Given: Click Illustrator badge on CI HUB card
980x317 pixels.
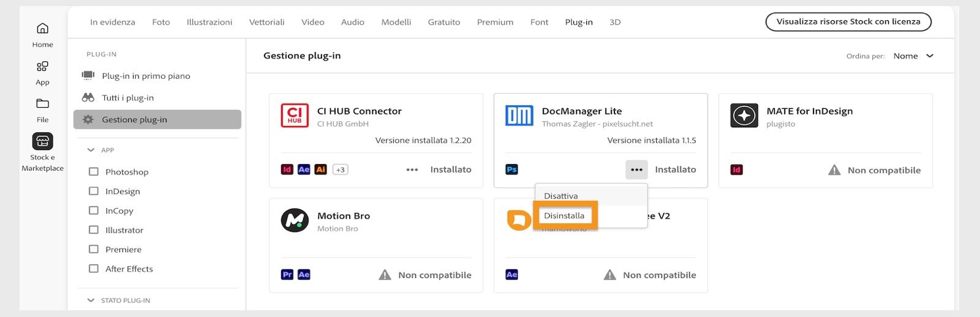Looking at the screenshot, I should click(x=320, y=170).
